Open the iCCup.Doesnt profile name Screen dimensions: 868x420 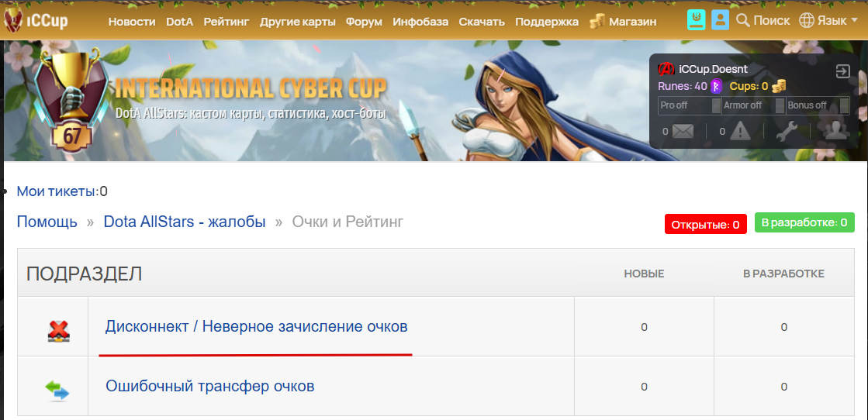pos(713,69)
